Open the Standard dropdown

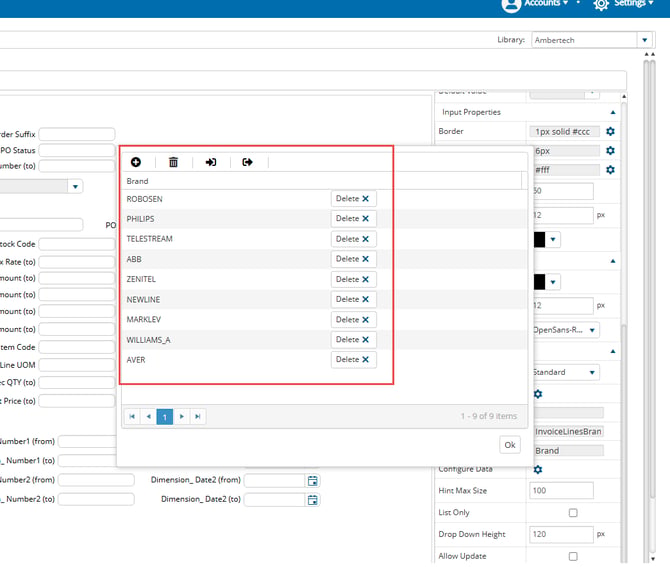click(x=592, y=372)
